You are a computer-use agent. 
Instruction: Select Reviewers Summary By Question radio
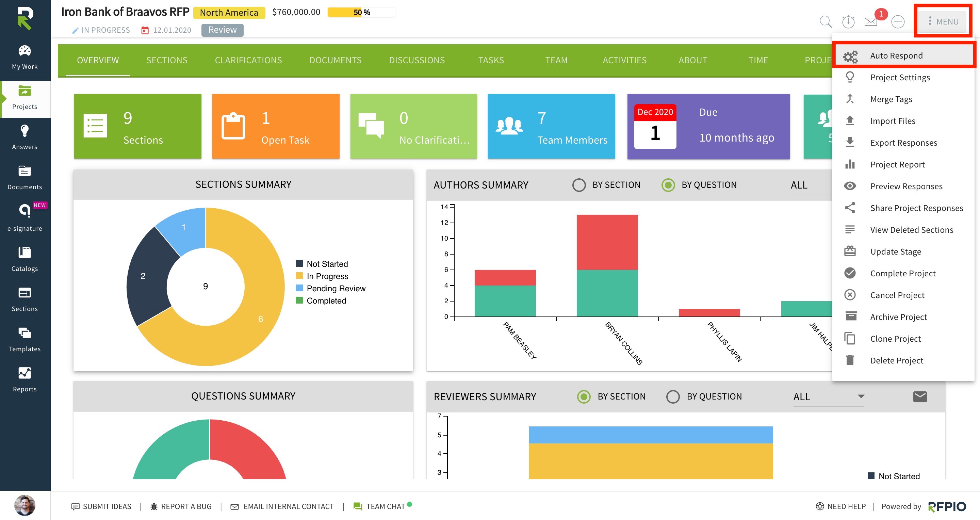point(673,396)
